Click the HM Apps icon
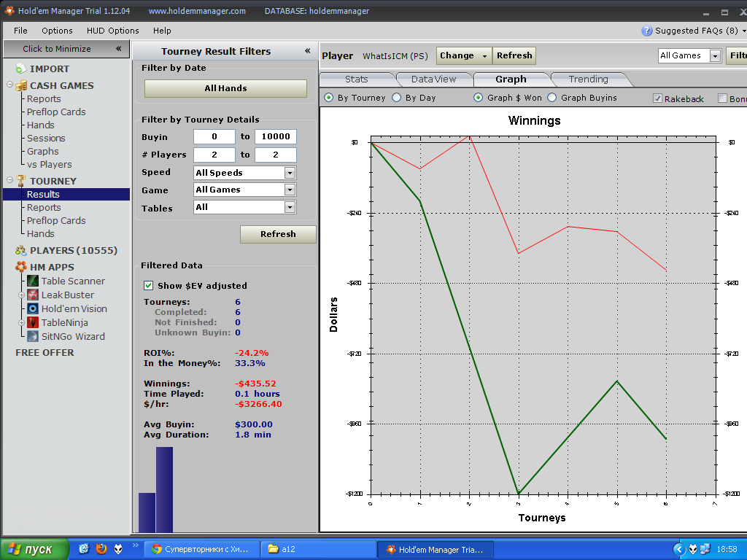This screenshot has width=747, height=560. (x=21, y=267)
